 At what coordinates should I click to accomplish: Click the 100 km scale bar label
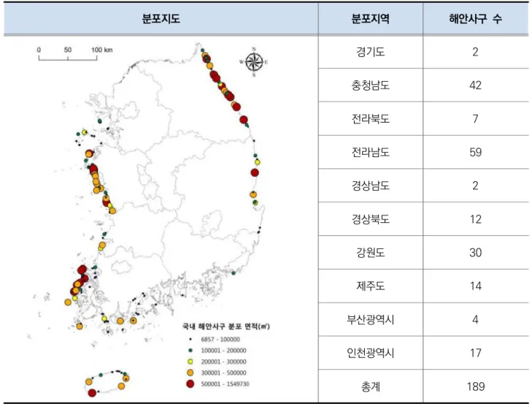click(101, 50)
